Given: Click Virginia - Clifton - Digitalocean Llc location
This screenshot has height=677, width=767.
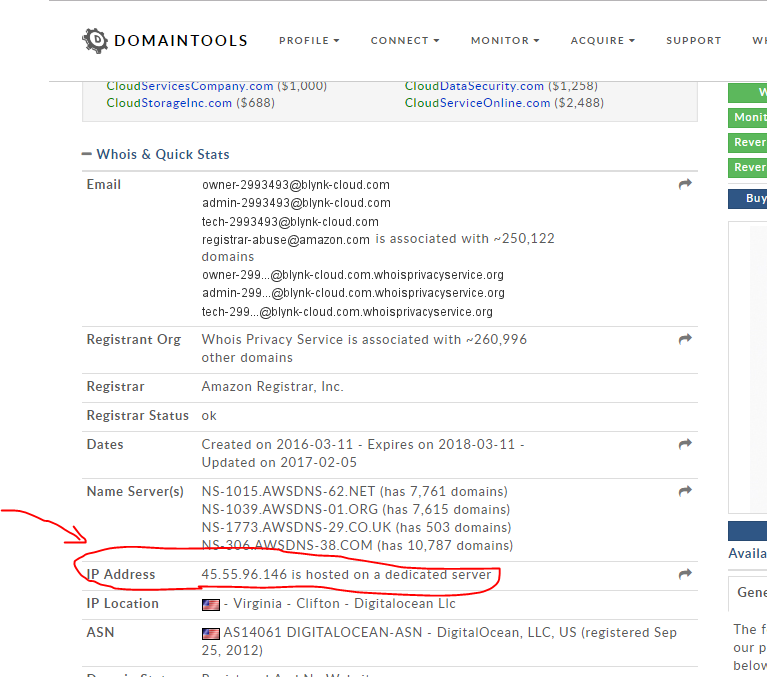Looking at the screenshot, I should [x=344, y=604].
